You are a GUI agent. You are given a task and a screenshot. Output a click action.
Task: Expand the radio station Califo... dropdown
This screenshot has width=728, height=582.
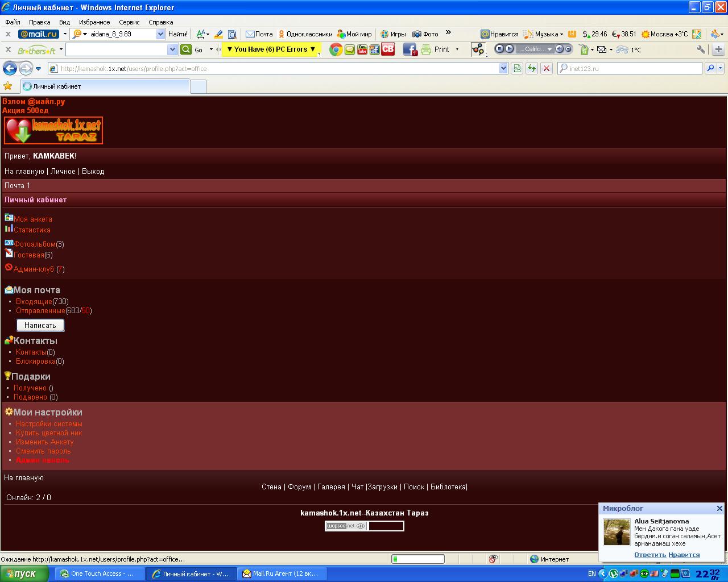pos(549,49)
